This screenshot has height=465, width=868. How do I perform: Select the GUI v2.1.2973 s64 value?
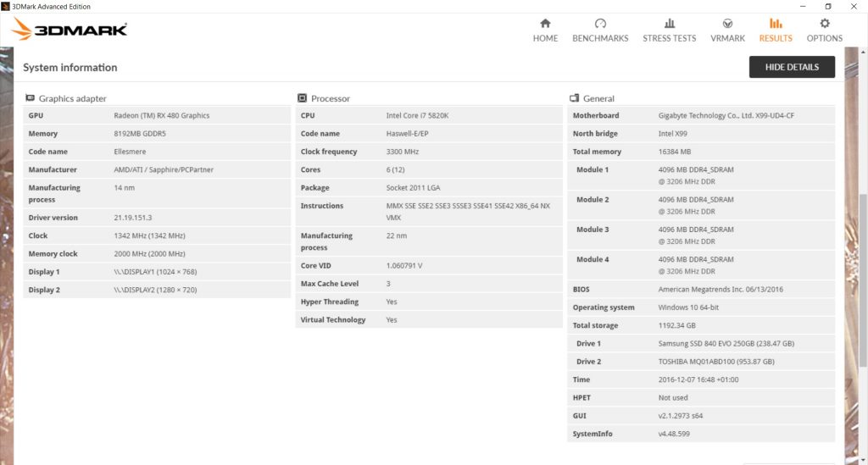[x=681, y=416]
